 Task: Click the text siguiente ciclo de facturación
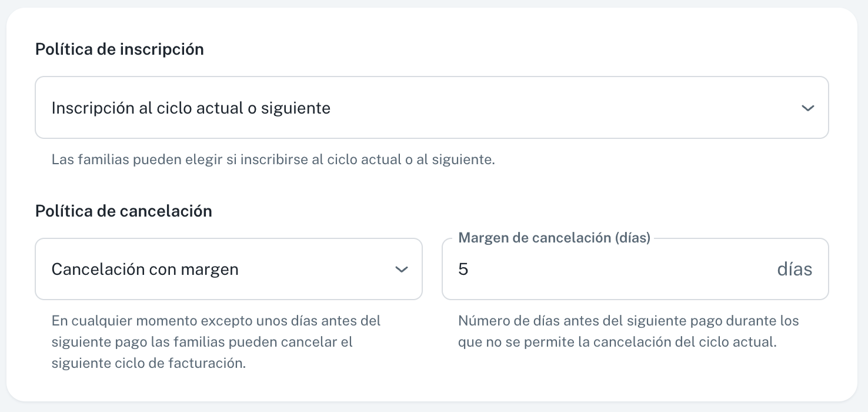coord(148,363)
